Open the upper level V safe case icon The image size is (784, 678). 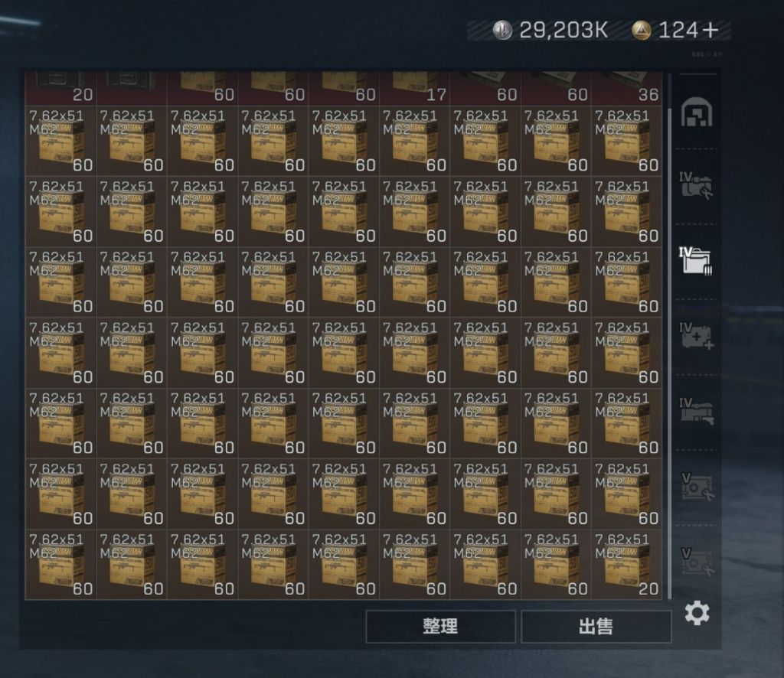coord(697,487)
